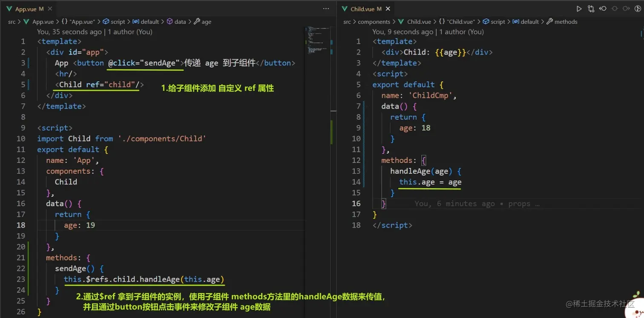
Task: Open the methods breadcrumb in Child.vue editor
Action: (x=562, y=22)
